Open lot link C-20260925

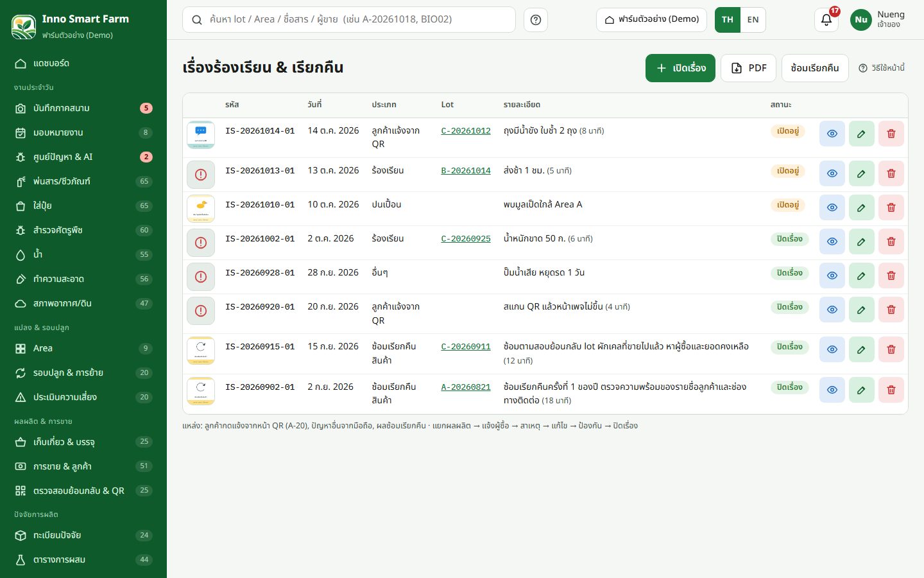(x=466, y=238)
